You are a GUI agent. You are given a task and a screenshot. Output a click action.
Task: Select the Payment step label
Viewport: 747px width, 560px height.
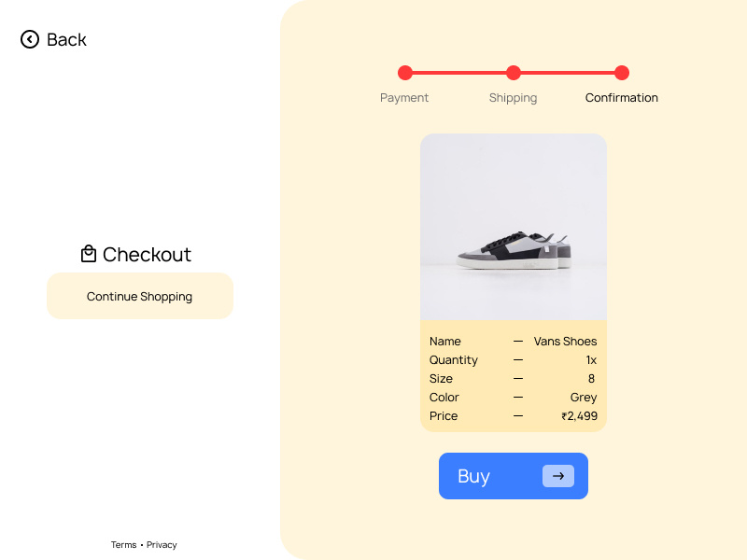(403, 97)
